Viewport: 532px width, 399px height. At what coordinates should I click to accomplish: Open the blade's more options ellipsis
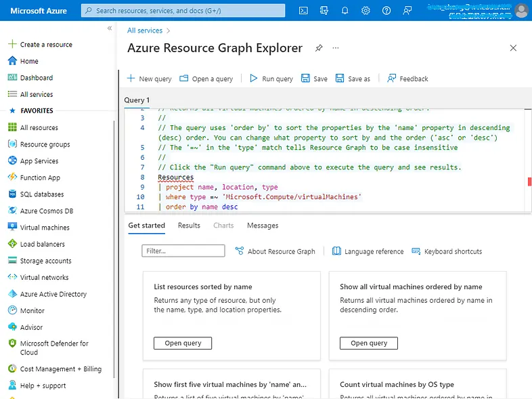pos(336,48)
